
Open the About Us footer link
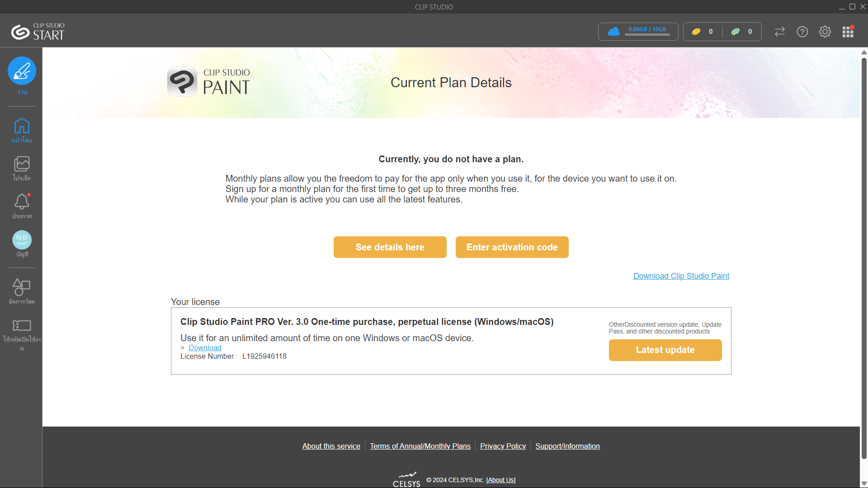click(x=501, y=480)
